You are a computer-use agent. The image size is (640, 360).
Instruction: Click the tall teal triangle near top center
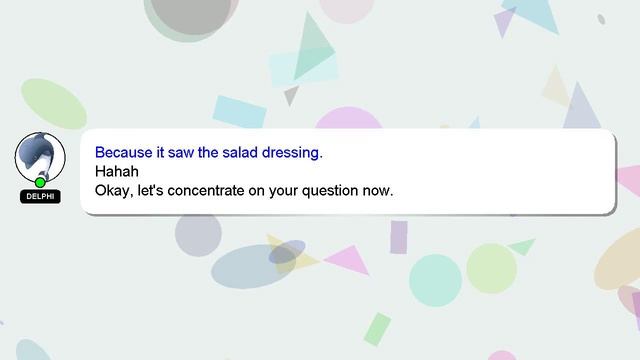coord(313,46)
